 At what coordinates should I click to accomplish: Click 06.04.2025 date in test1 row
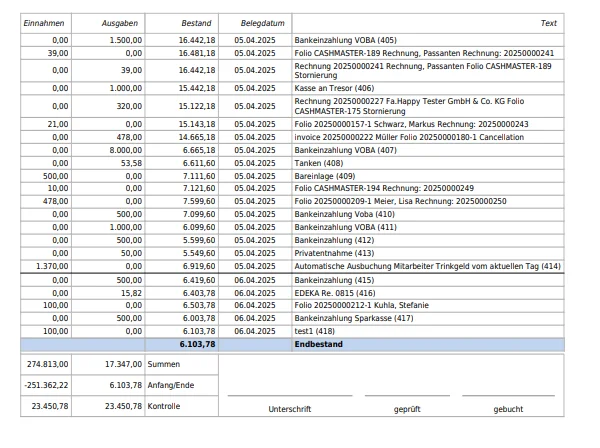(x=255, y=332)
